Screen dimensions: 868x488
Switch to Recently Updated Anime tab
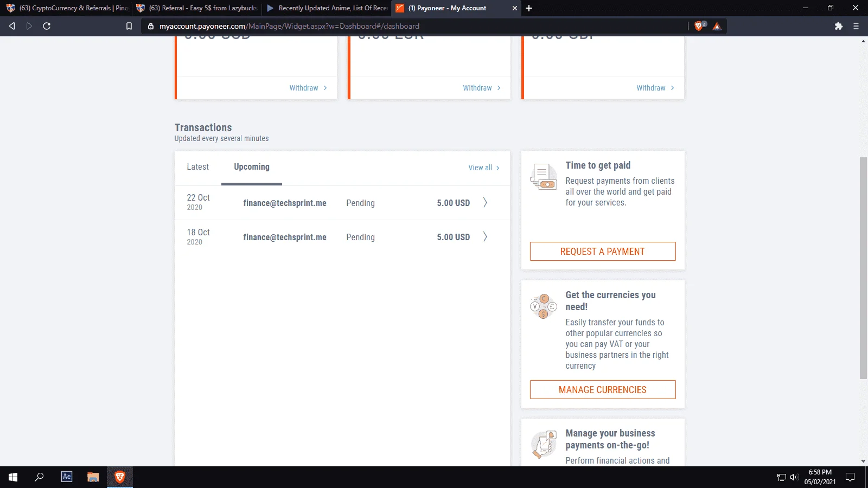327,8
